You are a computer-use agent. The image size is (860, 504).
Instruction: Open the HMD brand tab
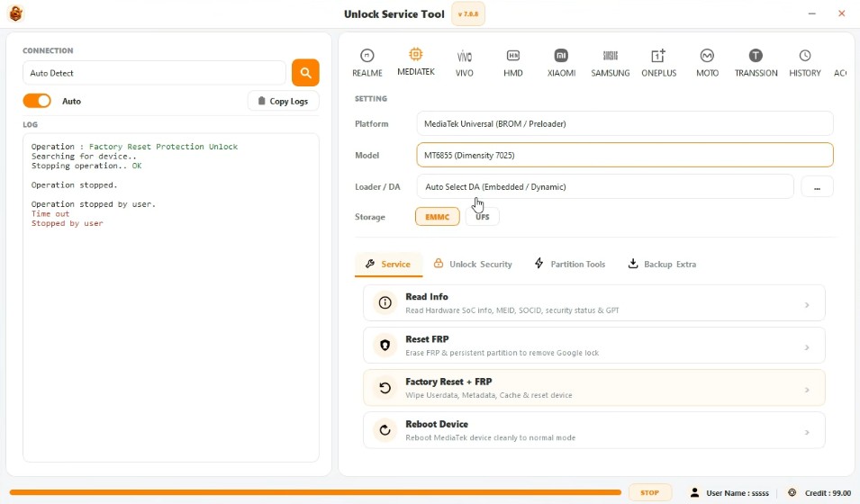[512, 62]
